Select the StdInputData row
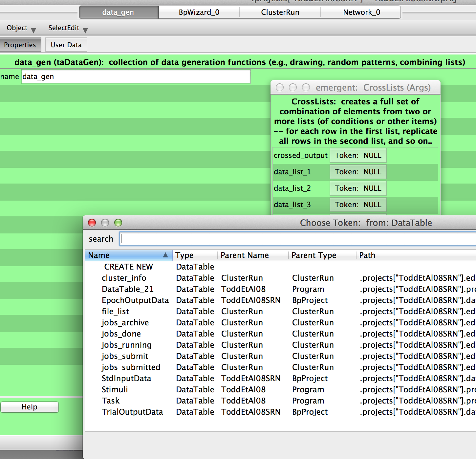Viewport: 476px width, 459px height. click(x=281, y=378)
